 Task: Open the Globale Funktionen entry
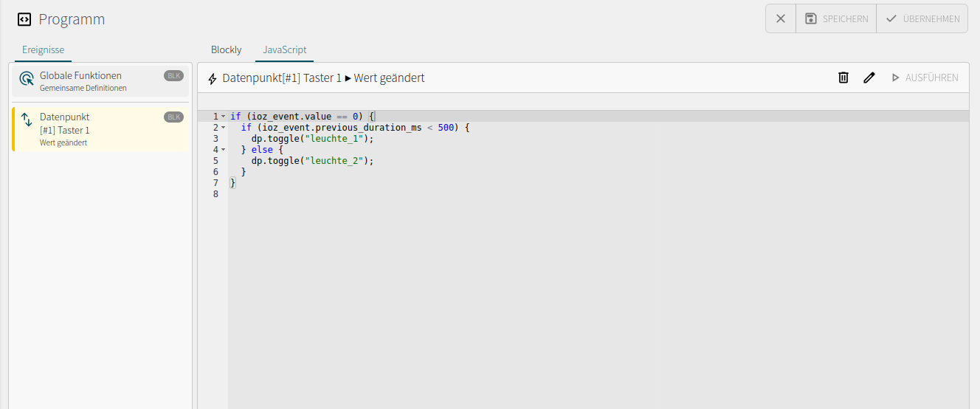pos(100,81)
